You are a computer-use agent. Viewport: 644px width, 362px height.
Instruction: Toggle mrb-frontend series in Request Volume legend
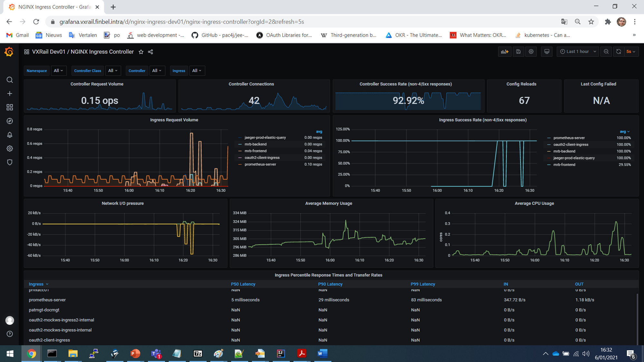[255, 151]
